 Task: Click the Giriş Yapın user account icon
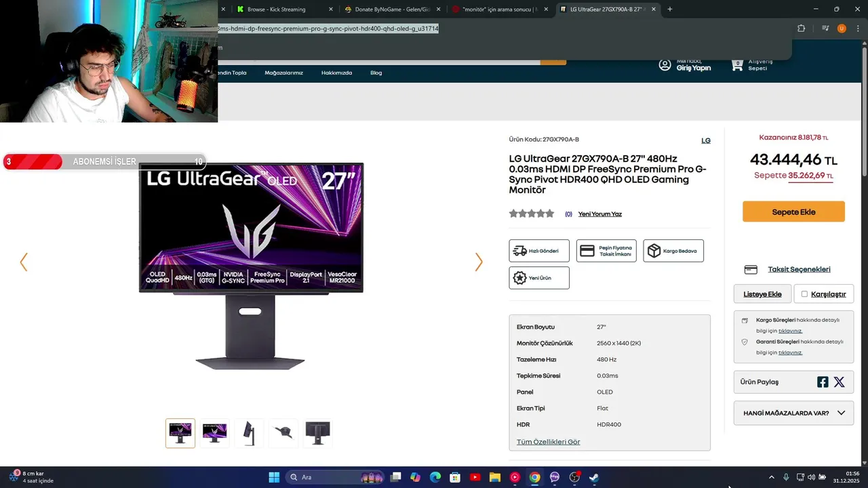(x=665, y=65)
